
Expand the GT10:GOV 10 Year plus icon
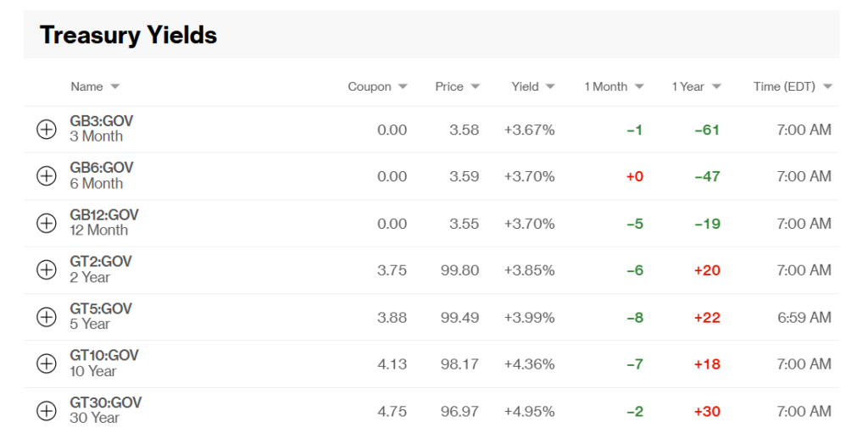click(47, 364)
